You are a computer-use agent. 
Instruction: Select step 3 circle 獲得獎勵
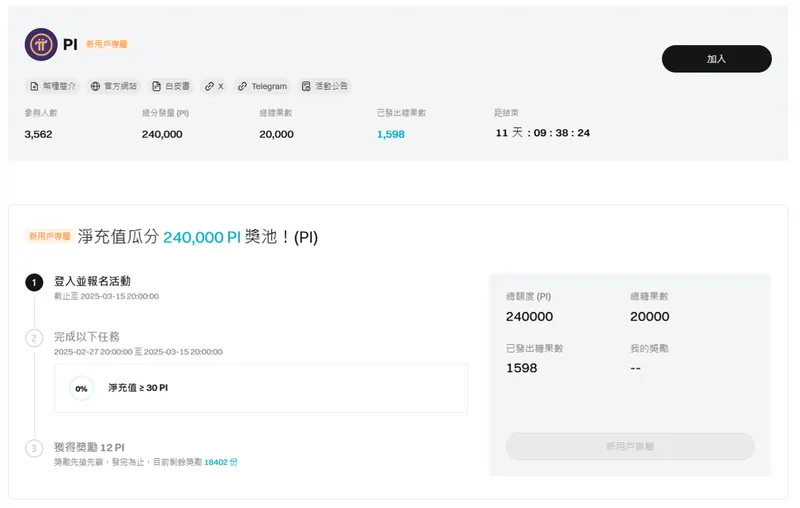pos(34,448)
